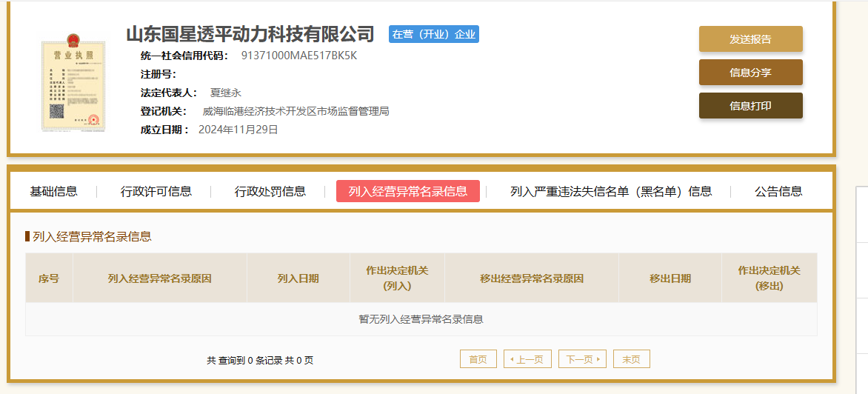Jump to last page with 末页
868x394 pixels.
631,359
